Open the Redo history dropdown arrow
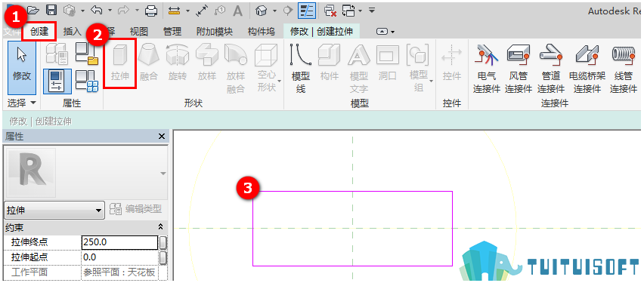Screen dimensions: 644x283 137,11
